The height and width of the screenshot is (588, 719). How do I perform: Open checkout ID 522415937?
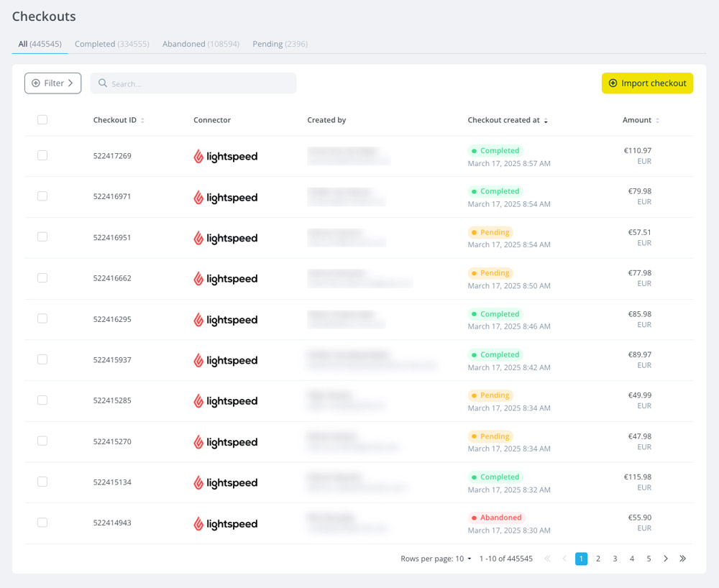point(112,359)
